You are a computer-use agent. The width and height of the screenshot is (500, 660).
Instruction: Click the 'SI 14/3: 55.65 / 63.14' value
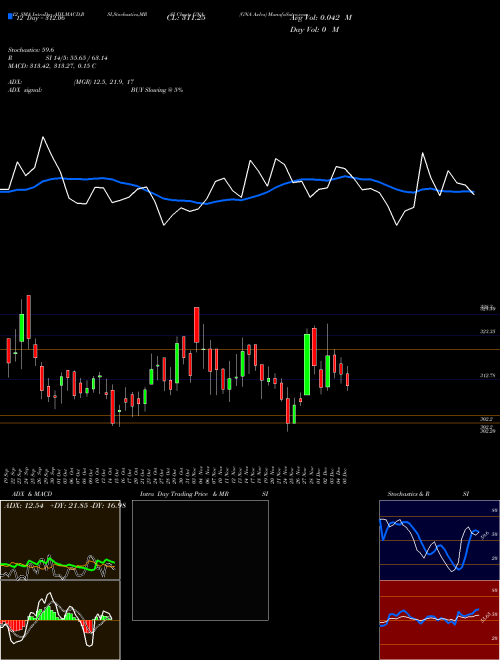77,58
